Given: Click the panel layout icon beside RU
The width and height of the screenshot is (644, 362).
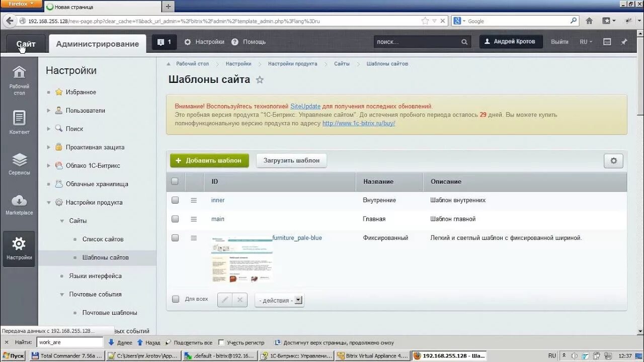Looking at the screenshot, I should 607,42.
